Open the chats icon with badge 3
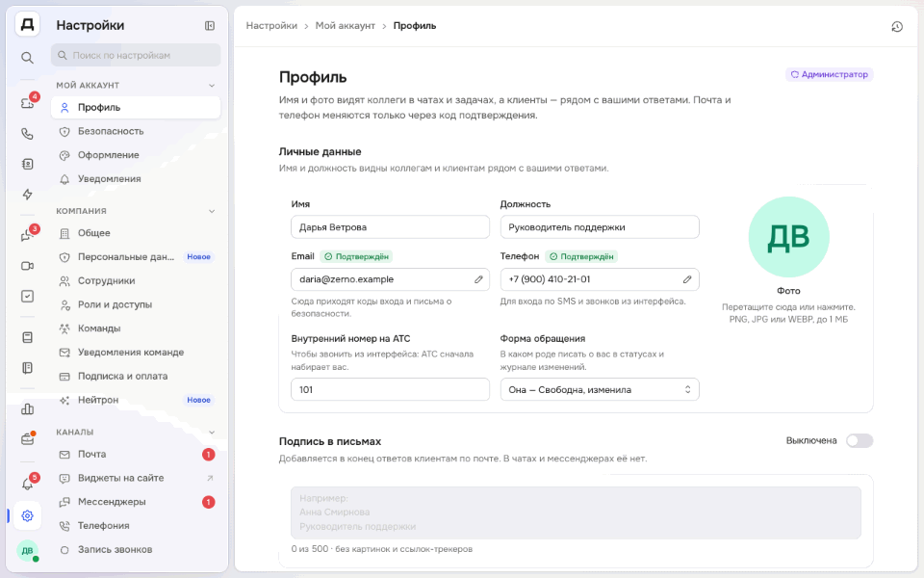This screenshot has width=924, height=578. click(27, 235)
